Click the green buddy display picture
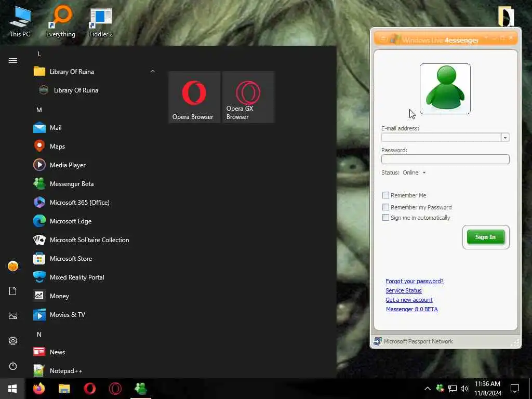 [x=445, y=89]
